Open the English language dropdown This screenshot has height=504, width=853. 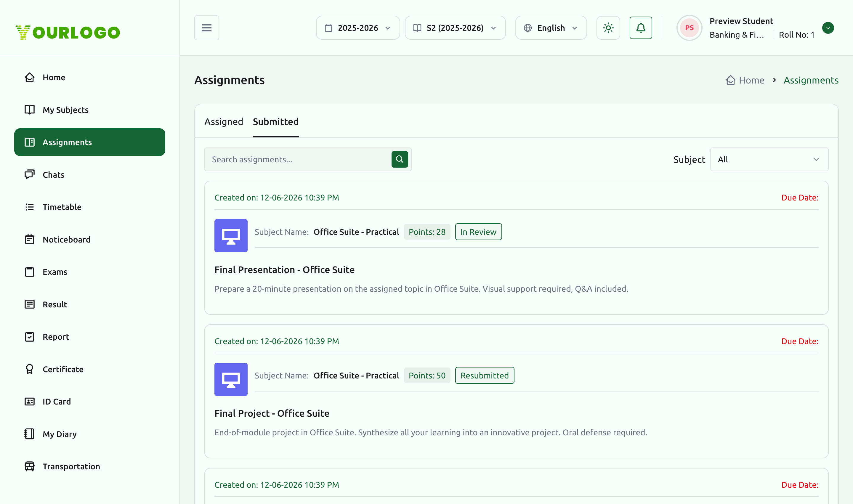tap(551, 28)
